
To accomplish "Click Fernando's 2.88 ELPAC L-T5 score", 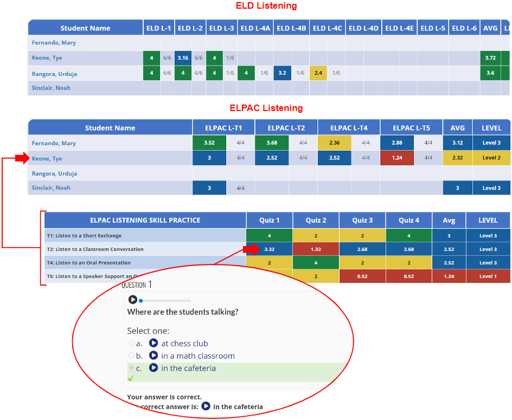I will (397, 143).
